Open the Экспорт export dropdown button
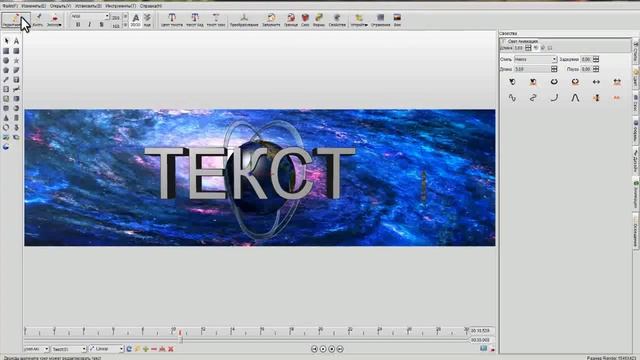The image size is (640, 360). point(54,19)
